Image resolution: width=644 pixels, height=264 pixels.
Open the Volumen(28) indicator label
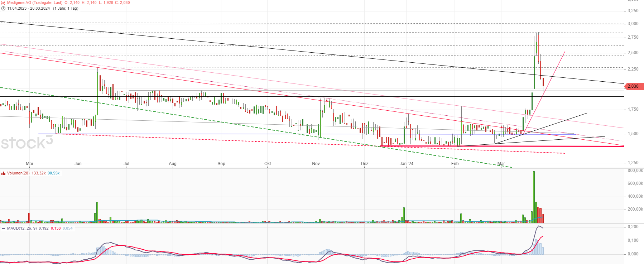(x=18, y=173)
